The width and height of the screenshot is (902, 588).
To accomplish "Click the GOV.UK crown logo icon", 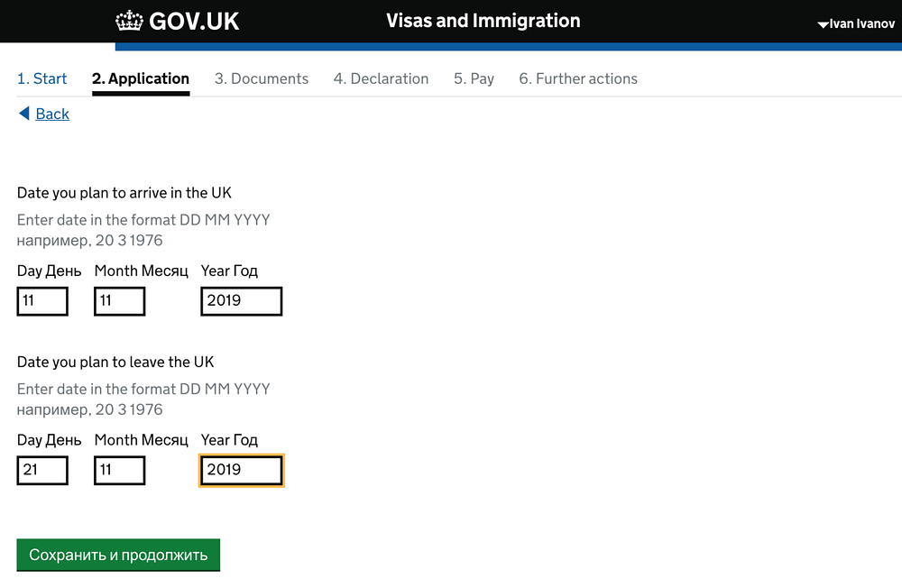I will [130, 21].
